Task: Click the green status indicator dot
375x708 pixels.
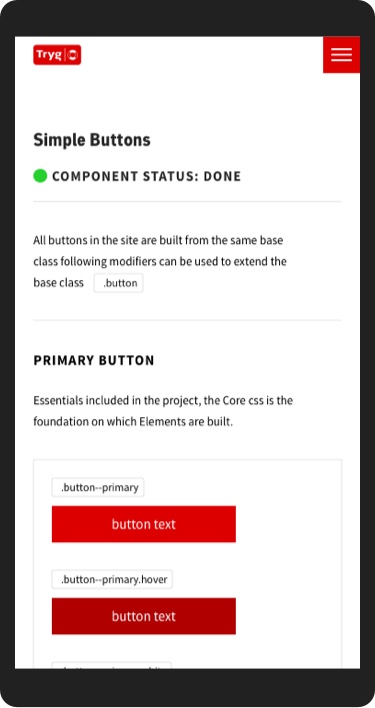Action: (40, 176)
